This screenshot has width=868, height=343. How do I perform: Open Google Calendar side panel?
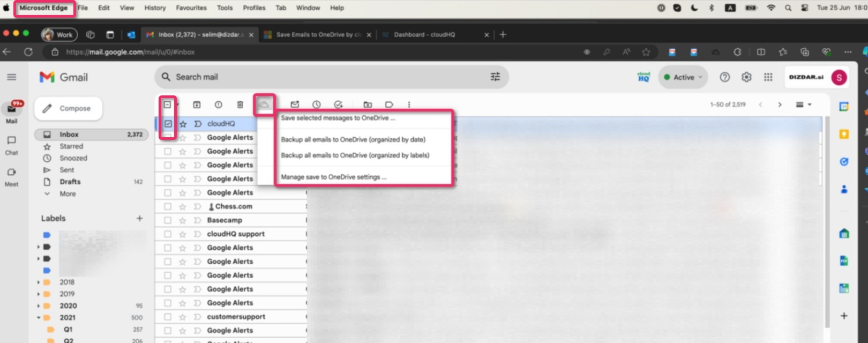tap(844, 107)
